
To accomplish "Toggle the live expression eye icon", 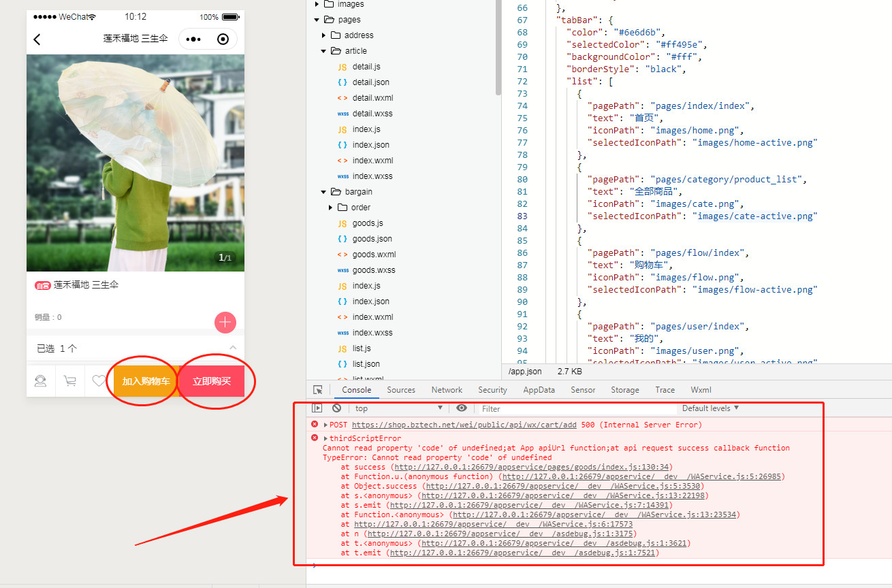I will [462, 408].
